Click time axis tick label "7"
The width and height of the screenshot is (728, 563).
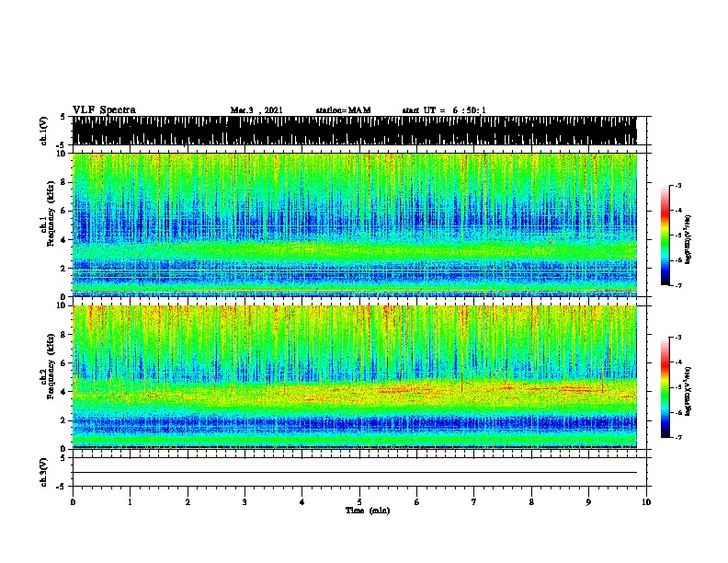[x=474, y=501]
